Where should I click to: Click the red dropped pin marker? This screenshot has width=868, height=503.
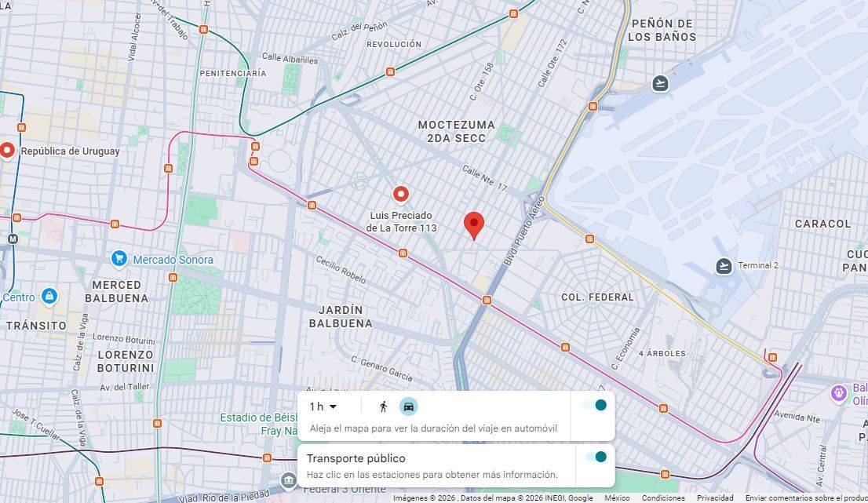[x=474, y=226]
